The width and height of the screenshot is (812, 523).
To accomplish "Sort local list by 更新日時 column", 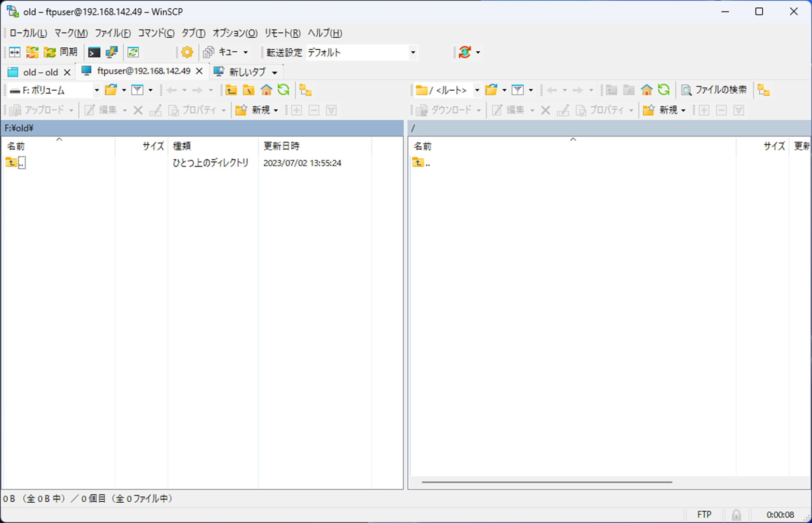I will point(315,146).
